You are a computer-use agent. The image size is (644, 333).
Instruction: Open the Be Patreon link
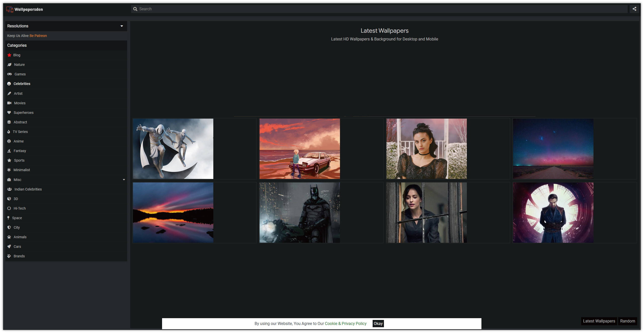[x=38, y=36]
